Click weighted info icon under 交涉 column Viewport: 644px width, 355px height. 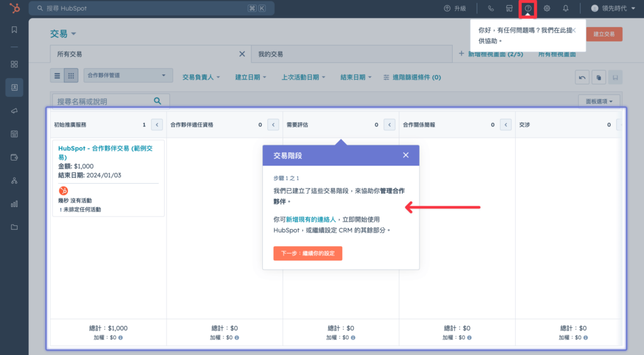(x=586, y=338)
